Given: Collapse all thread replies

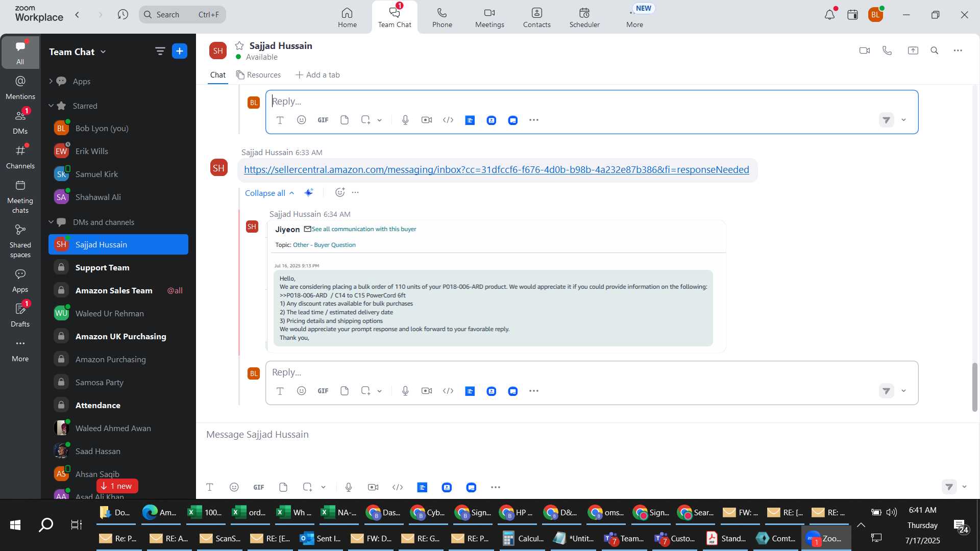Looking at the screenshot, I should pyautogui.click(x=269, y=193).
